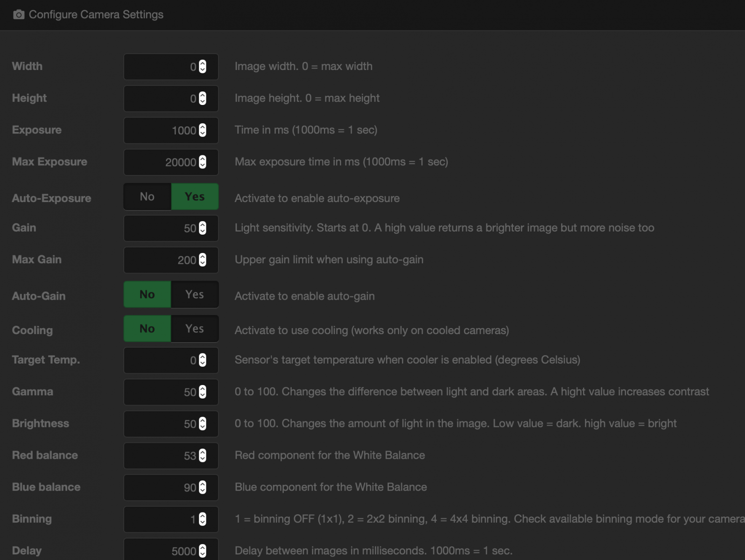The image size is (745, 560).
Task: Click the camera icon beside Configure Camera Settings
Action: point(19,14)
